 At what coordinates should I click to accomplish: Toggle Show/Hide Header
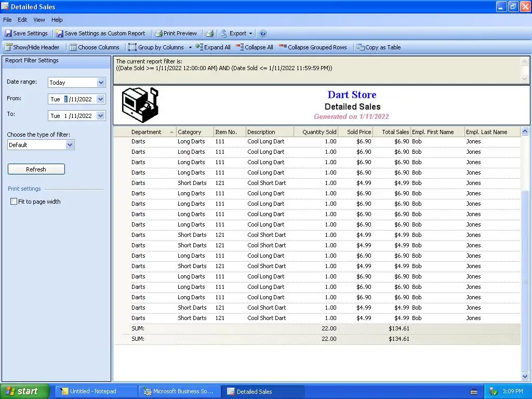point(32,47)
